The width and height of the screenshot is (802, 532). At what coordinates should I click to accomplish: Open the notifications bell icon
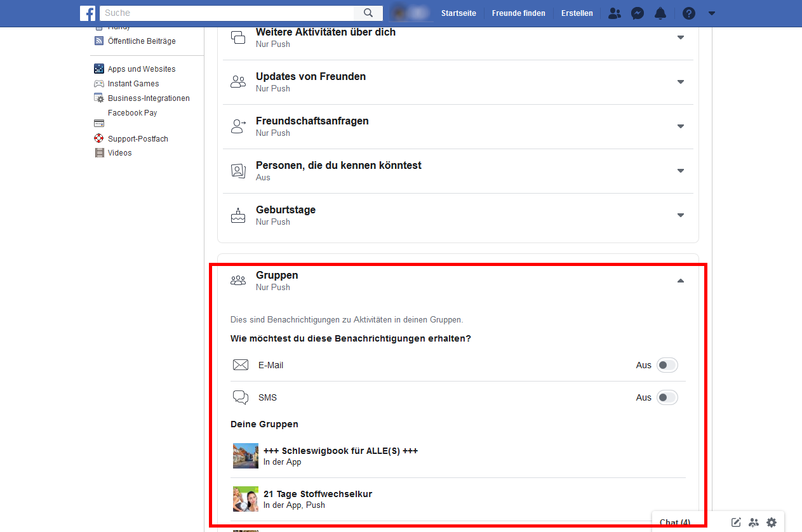point(660,13)
